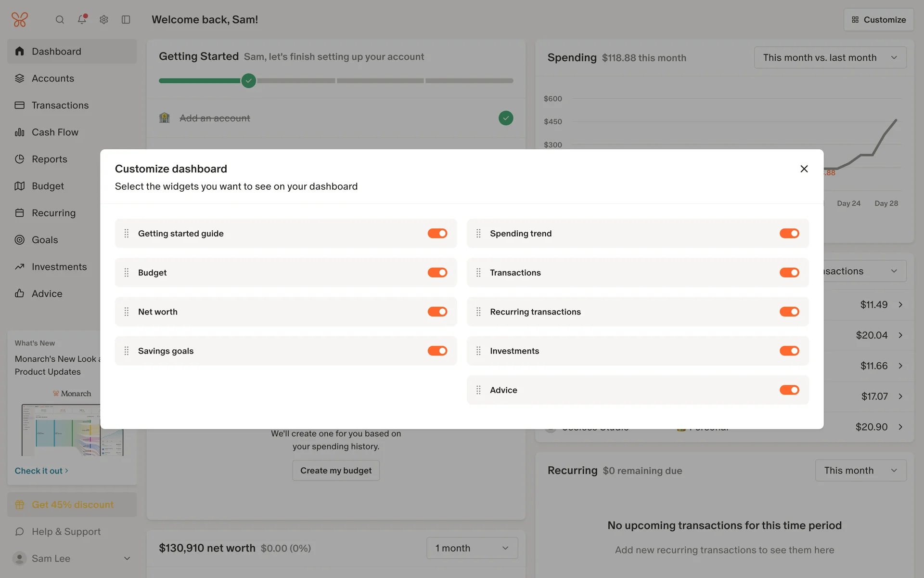Image resolution: width=924 pixels, height=578 pixels.
Task: Click the Create my budget button
Action: 335,471
